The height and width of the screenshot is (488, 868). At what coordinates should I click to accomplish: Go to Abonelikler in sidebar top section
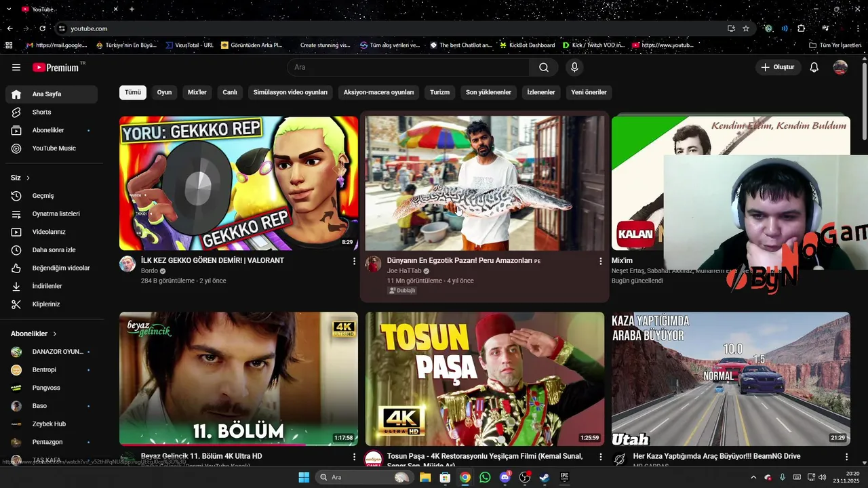(52, 130)
